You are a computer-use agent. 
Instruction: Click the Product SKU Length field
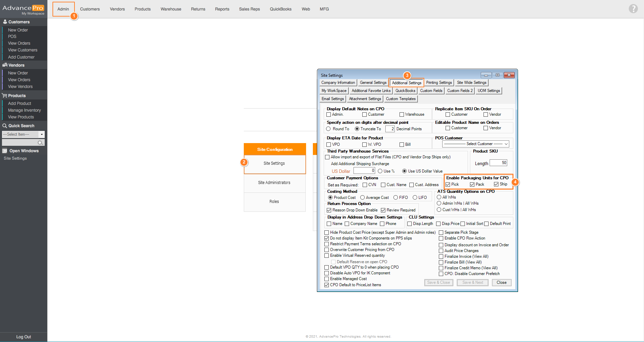498,163
